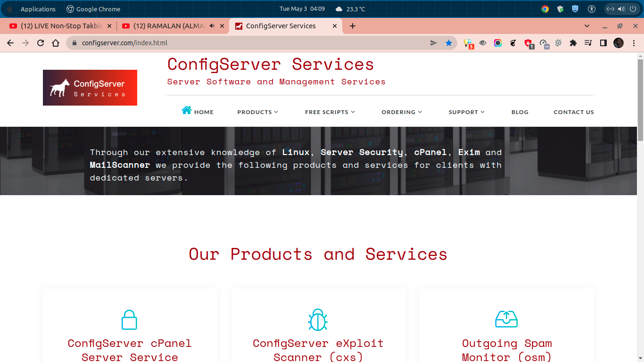
Task: Click the blue house icon
Action: 187,110
